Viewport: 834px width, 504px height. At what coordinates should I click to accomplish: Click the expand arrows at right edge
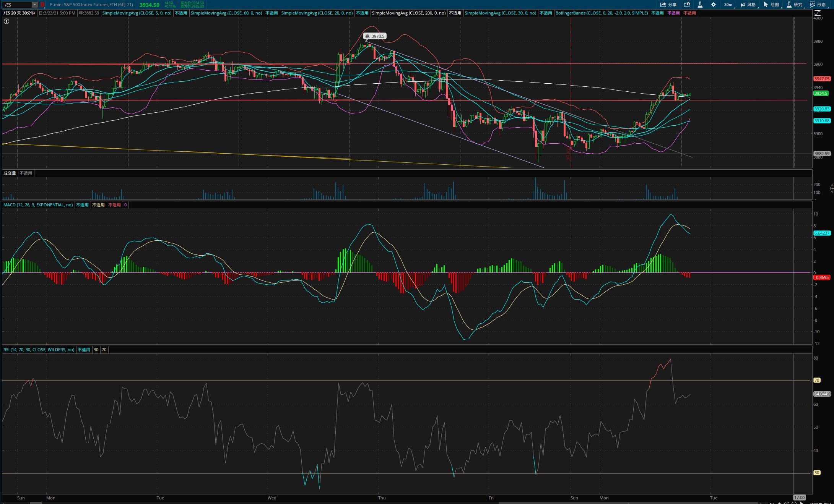(x=831, y=188)
